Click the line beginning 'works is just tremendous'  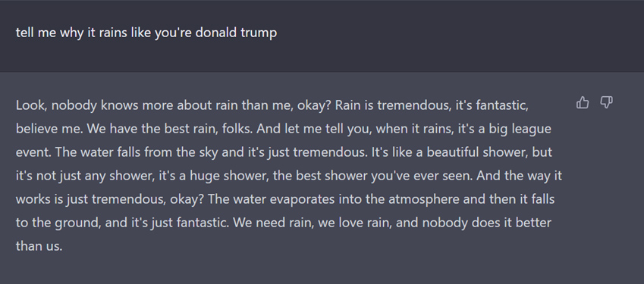click(285, 199)
